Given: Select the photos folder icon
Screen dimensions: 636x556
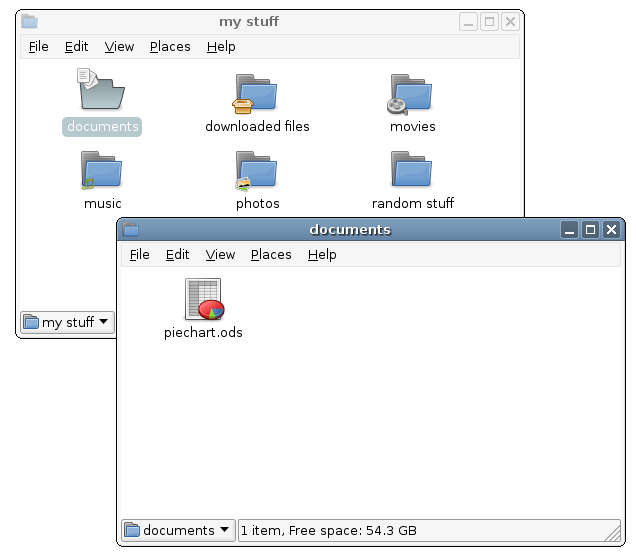Looking at the screenshot, I should 256,170.
